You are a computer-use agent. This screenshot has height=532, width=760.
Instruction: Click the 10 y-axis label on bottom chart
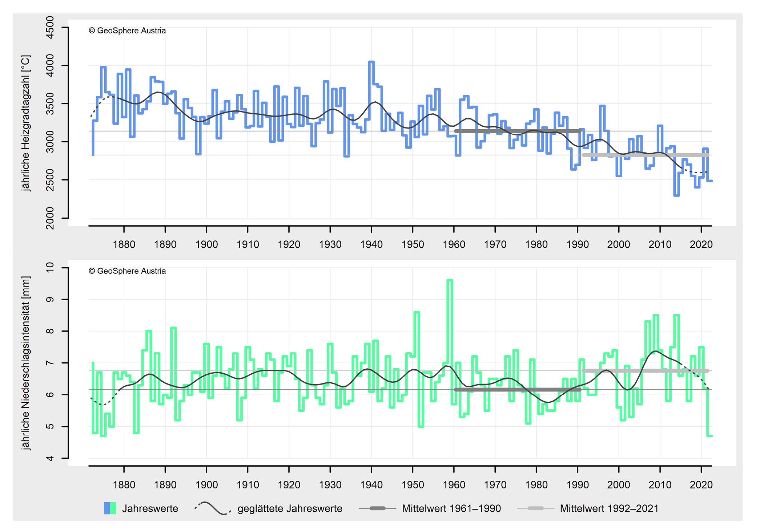[50, 268]
